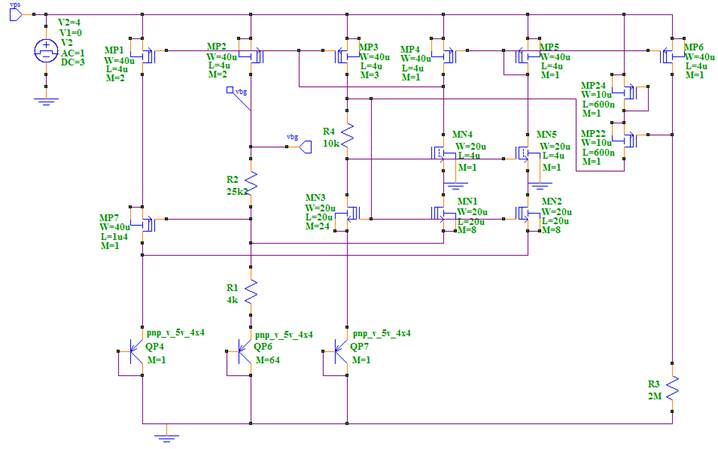The height and width of the screenshot is (449, 718).
Task: Click the MN4 NMOS transistor symbol
Action: [x=441, y=154]
